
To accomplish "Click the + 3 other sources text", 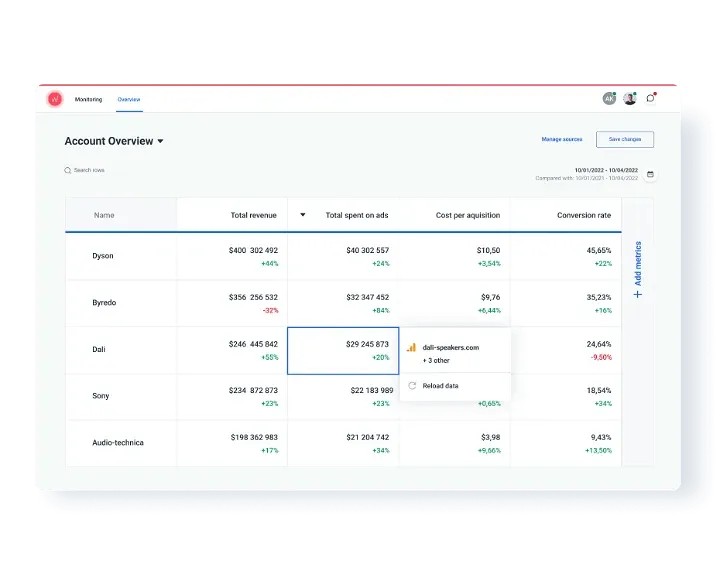I will pyautogui.click(x=436, y=360).
